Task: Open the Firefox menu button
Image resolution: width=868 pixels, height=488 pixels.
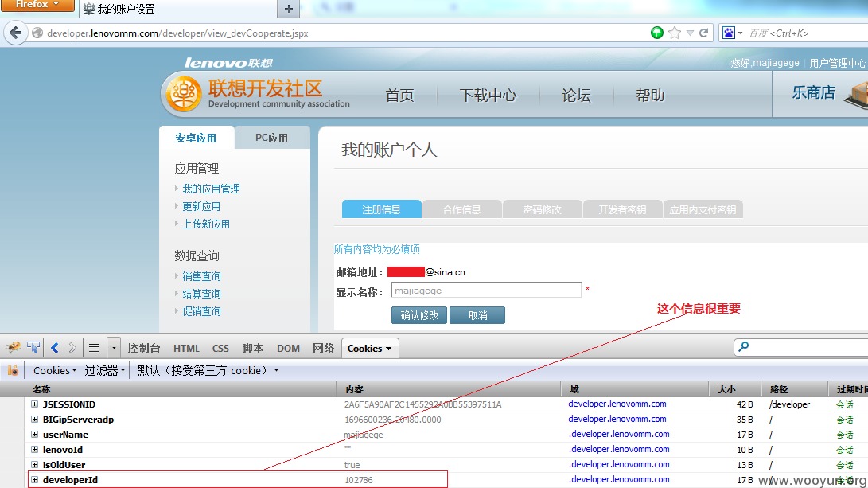Action: tap(37, 5)
